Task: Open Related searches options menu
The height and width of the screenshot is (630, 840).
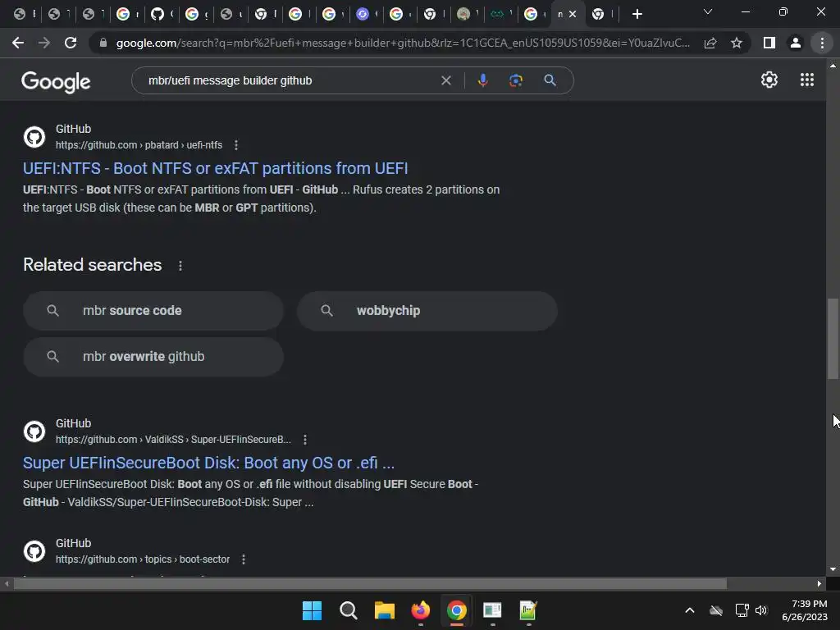Action: coord(180,266)
